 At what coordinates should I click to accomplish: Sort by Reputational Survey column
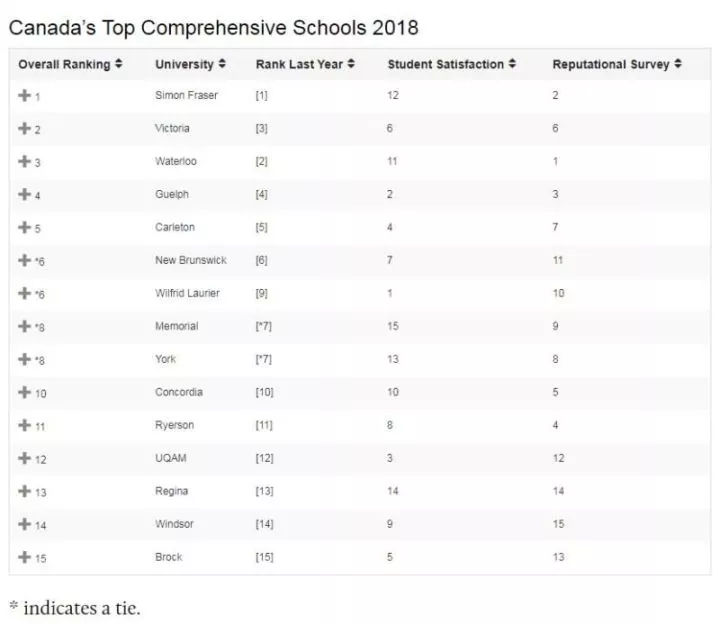[x=617, y=64]
